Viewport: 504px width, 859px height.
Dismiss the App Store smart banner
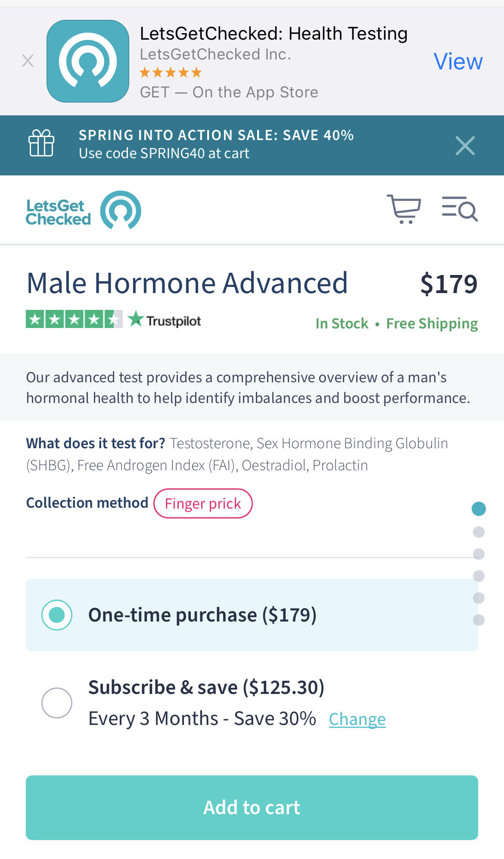[28, 61]
